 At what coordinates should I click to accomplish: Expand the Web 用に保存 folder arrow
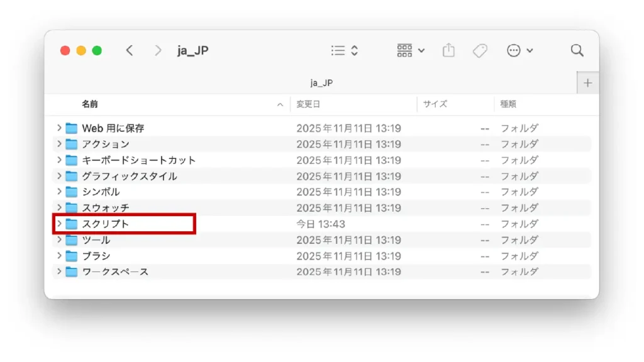pos(59,128)
